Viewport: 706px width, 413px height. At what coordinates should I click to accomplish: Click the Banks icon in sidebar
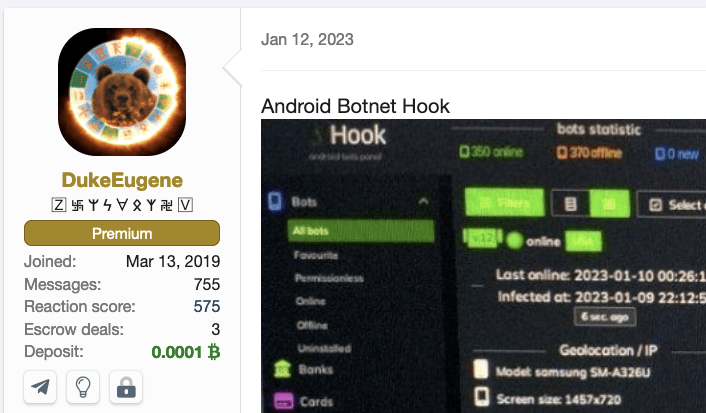(x=282, y=370)
